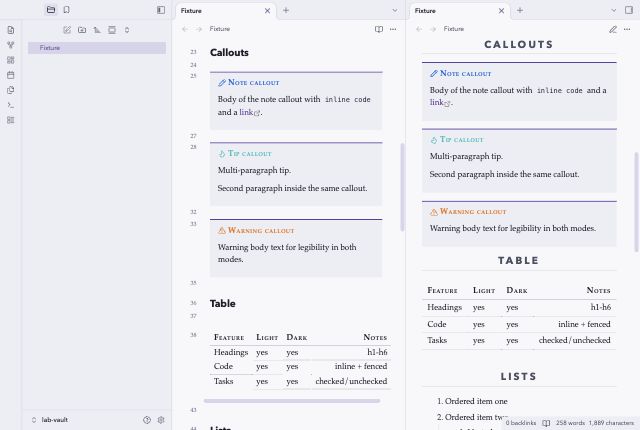Click the ribbon icon below the command palette
640x430 pixels.
click(11, 120)
